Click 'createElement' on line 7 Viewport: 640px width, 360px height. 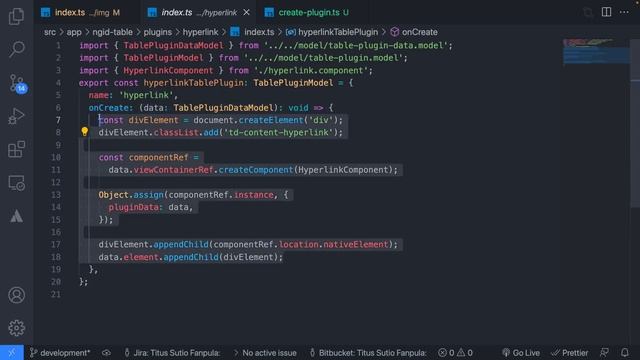(271, 120)
